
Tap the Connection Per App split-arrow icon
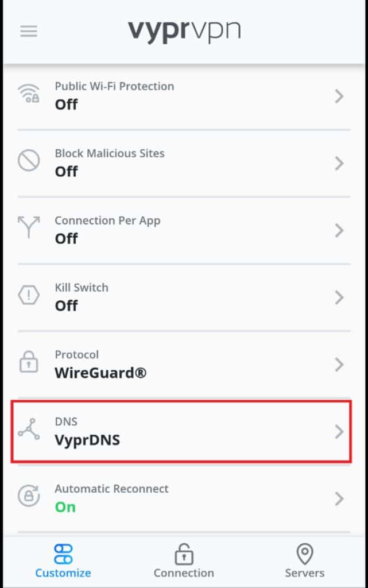(29, 227)
